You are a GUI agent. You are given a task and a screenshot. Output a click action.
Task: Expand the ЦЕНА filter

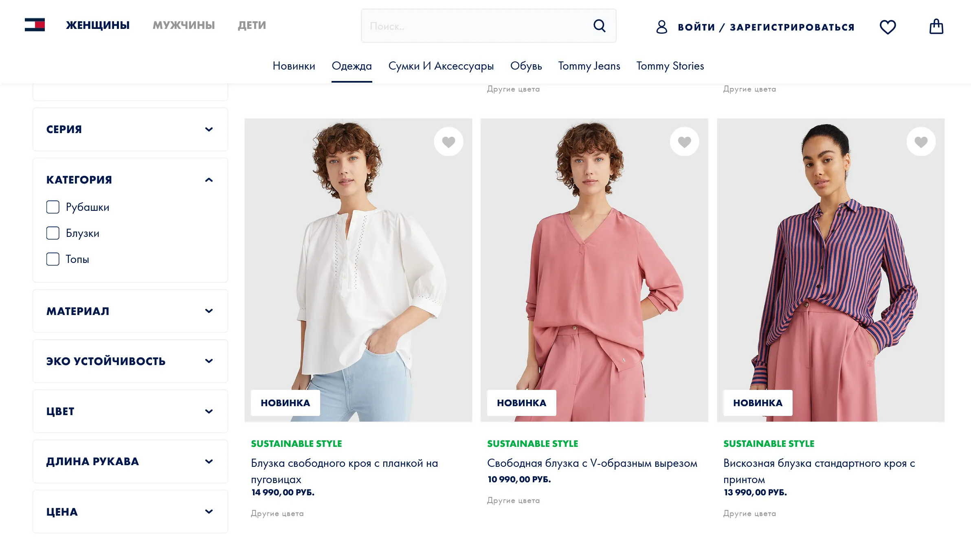coord(130,512)
